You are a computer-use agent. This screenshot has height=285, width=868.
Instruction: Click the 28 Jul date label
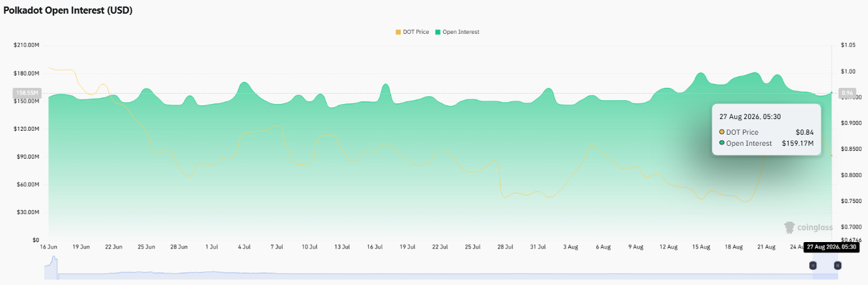pos(505,247)
